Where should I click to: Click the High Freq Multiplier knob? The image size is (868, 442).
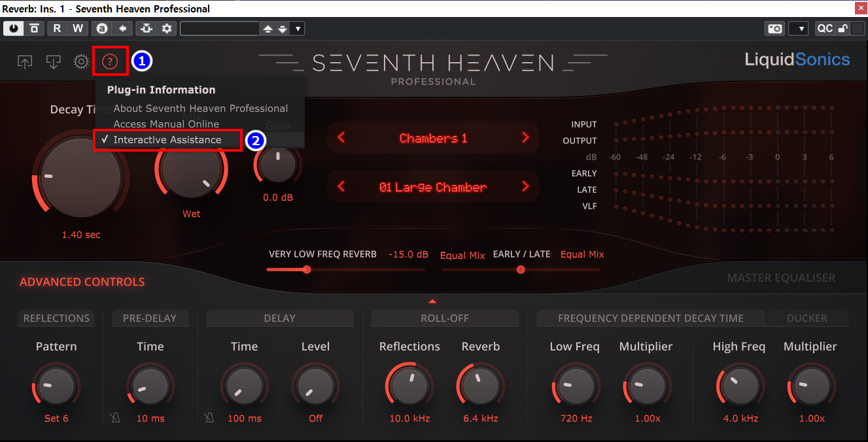811,386
